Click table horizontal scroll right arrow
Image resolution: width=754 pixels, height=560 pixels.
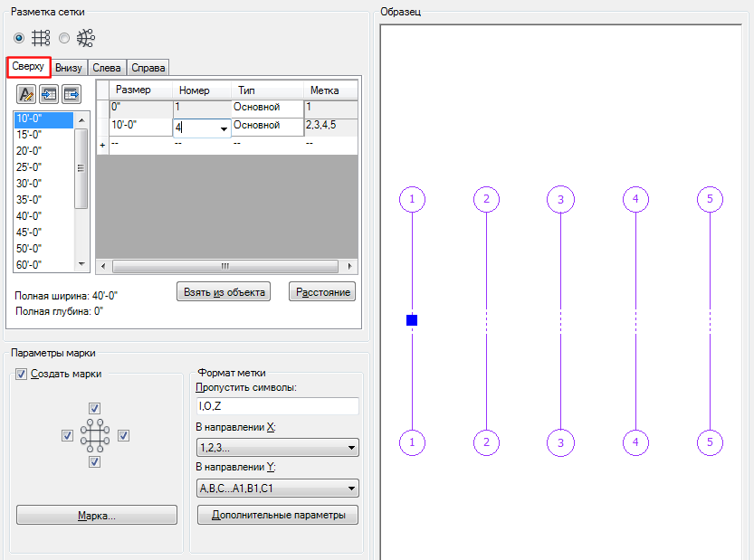coord(349,266)
